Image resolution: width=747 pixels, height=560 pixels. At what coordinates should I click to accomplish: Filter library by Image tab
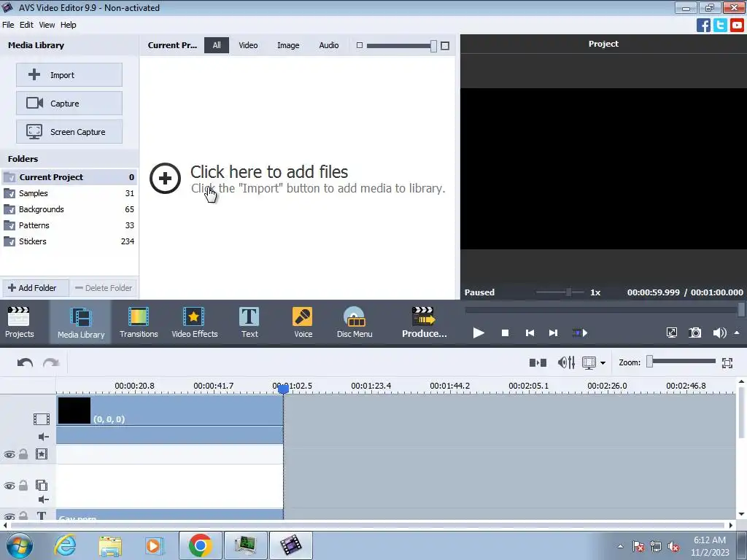click(x=288, y=45)
